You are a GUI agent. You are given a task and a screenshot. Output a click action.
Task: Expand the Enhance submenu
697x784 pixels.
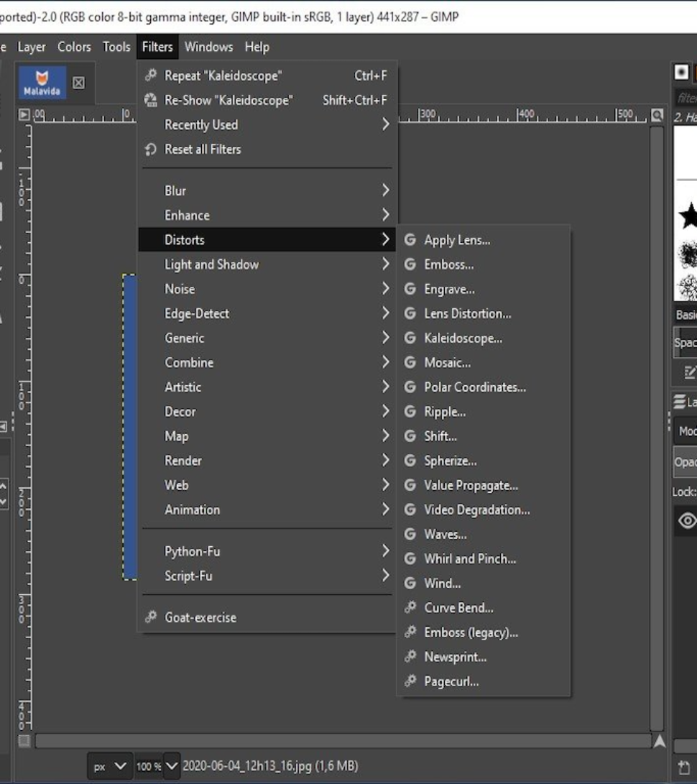[267, 215]
